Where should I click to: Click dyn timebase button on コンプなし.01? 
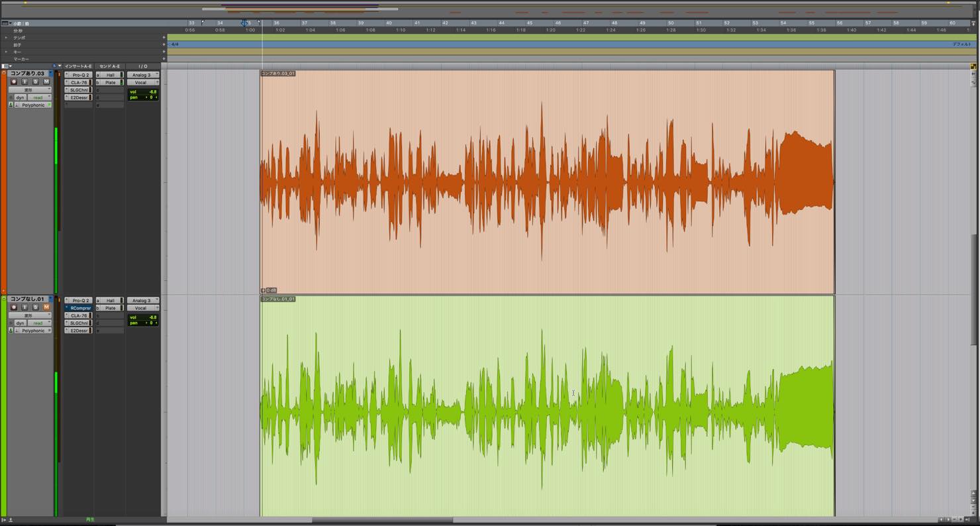20,323
